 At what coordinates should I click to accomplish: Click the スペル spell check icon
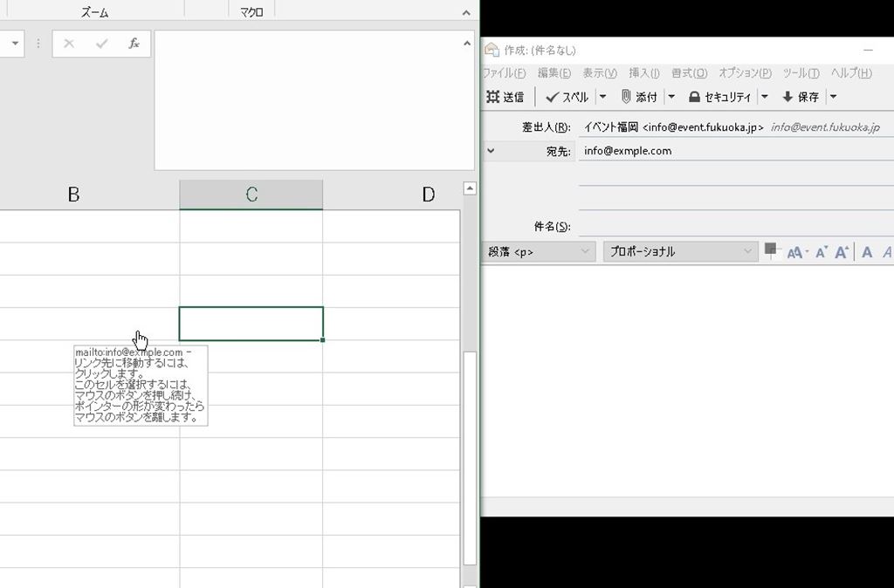click(552, 97)
